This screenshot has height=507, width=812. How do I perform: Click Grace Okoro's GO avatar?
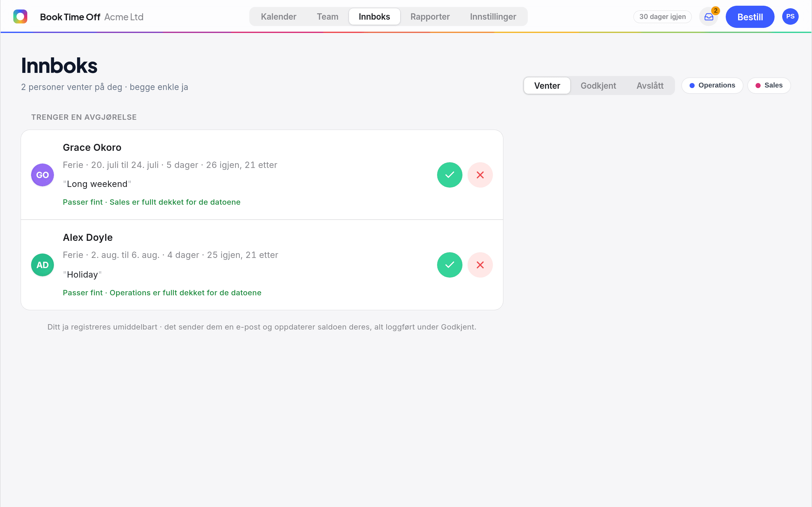(43, 175)
